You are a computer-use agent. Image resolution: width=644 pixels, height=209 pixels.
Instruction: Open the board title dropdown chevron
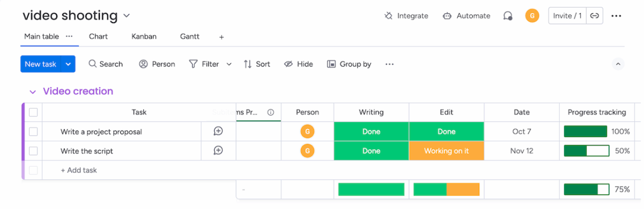126,16
